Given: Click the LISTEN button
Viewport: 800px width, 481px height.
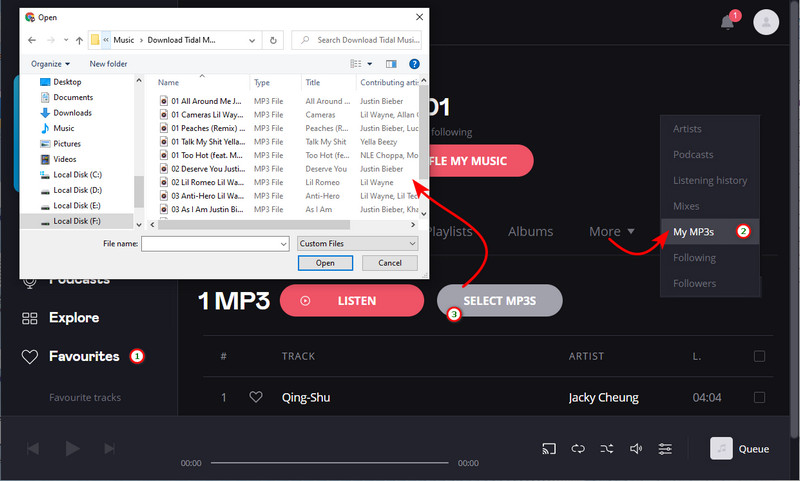Looking at the screenshot, I should 352,300.
